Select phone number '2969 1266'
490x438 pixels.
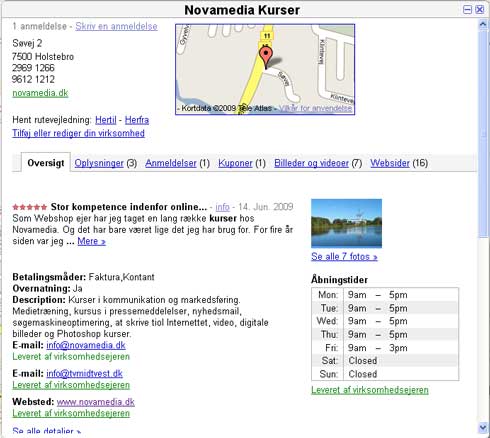point(33,68)
